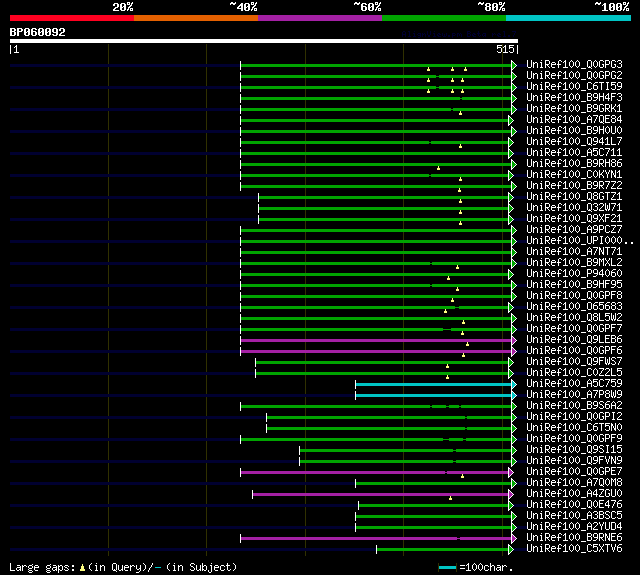Click the UniRef100_A5C711 label

[574, 153]
